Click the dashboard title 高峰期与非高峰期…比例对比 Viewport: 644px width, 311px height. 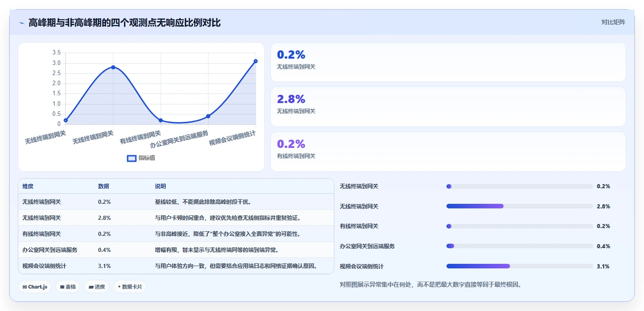pyautogui.click(x=124, y=22)
